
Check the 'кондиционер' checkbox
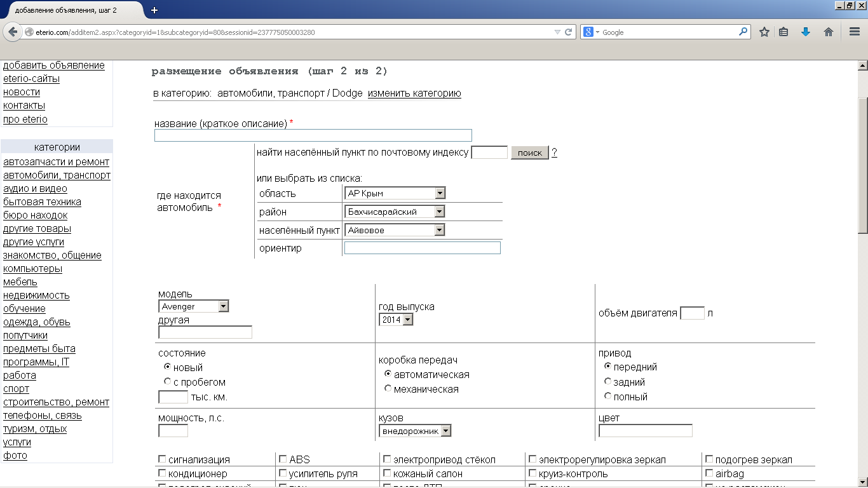point(162,473)
